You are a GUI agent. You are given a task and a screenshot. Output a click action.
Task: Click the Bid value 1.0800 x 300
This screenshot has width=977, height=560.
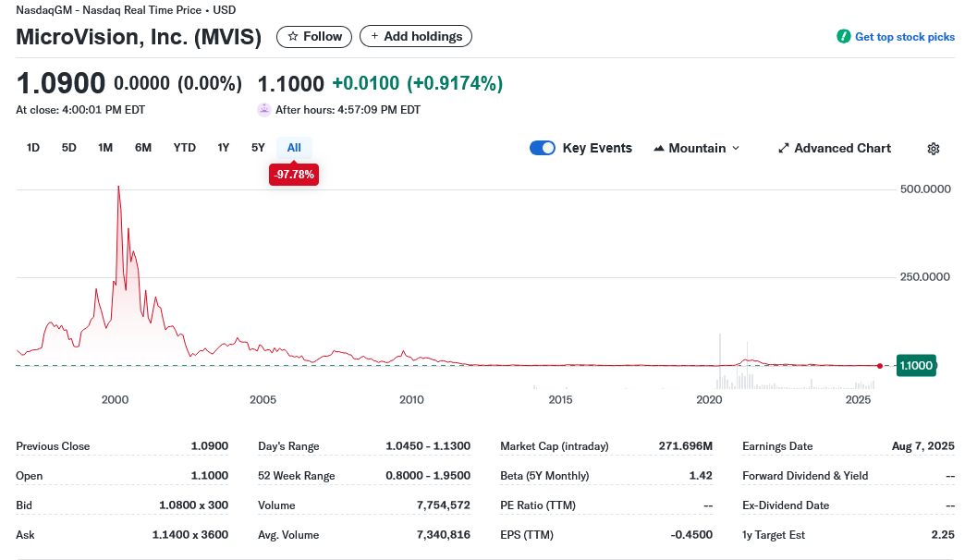coord(194,505)
